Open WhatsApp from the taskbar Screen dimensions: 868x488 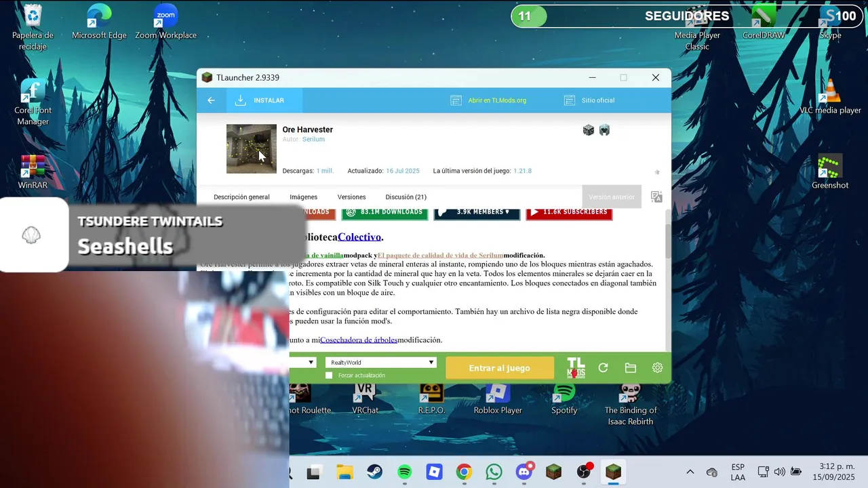click(494, 472)
